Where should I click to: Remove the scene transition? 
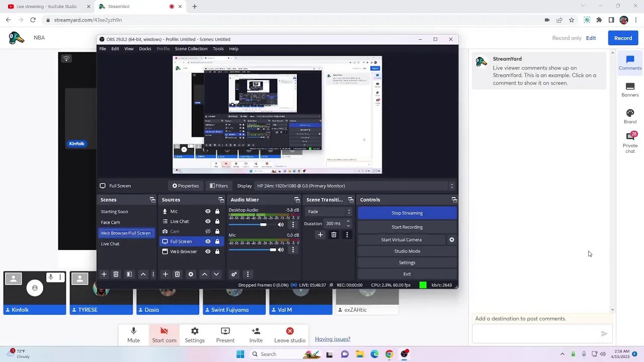click(334, 234)
